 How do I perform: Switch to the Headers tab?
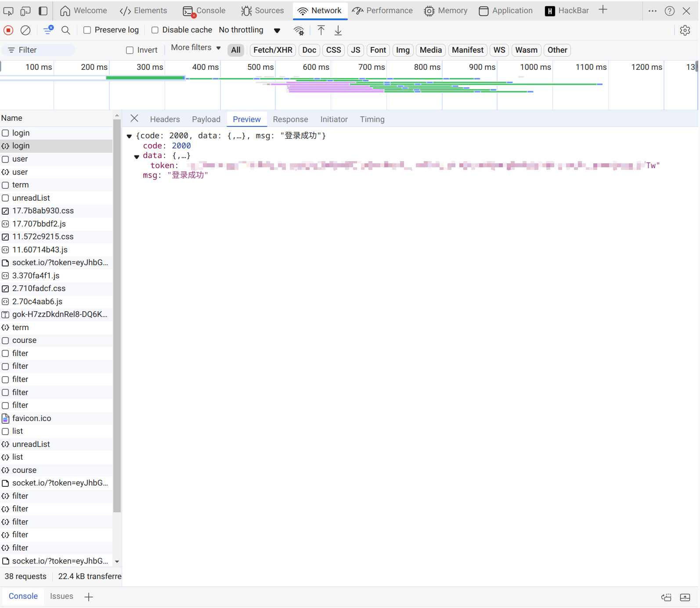[165, 119]
